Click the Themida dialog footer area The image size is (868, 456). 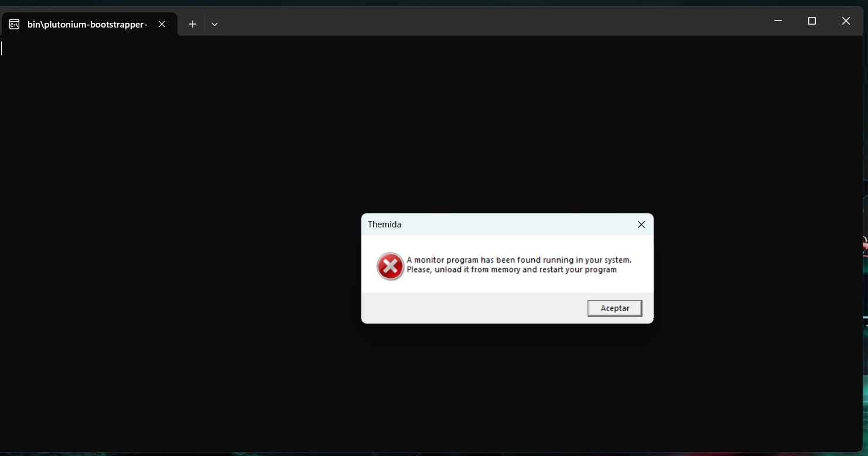point(469,308)
